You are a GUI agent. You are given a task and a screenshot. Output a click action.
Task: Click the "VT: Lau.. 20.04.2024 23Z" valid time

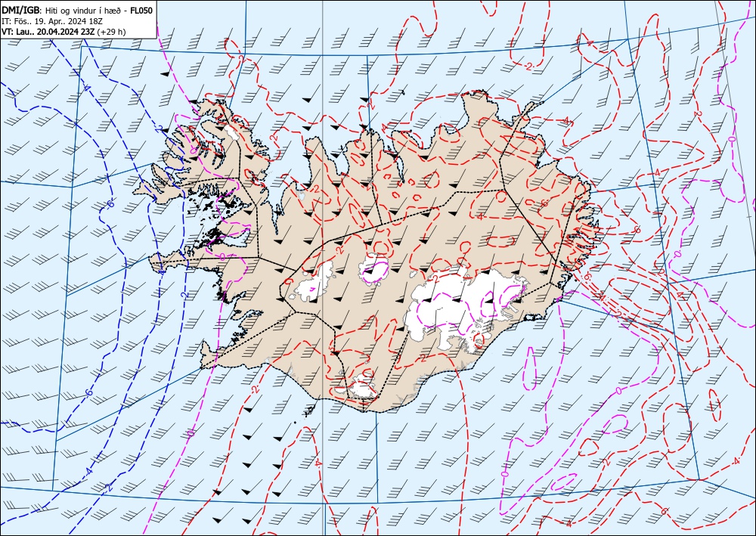[48, 32]
